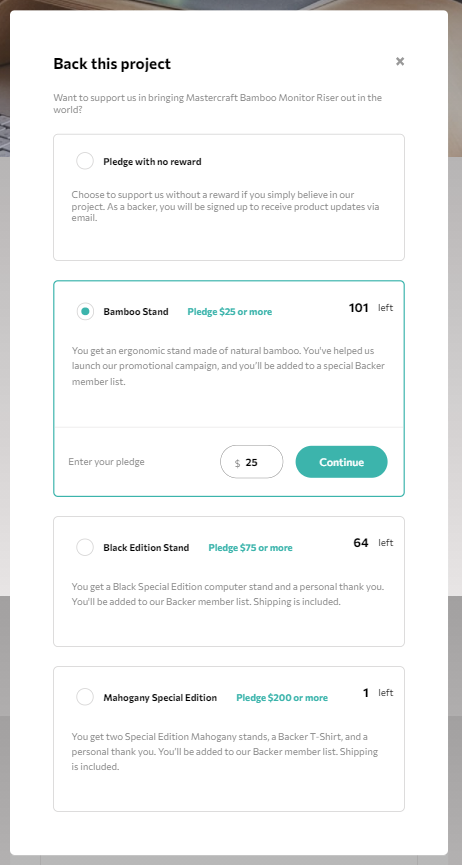
Task: Click the Bamboo Stand title label
Action: [x=136, y=312]
